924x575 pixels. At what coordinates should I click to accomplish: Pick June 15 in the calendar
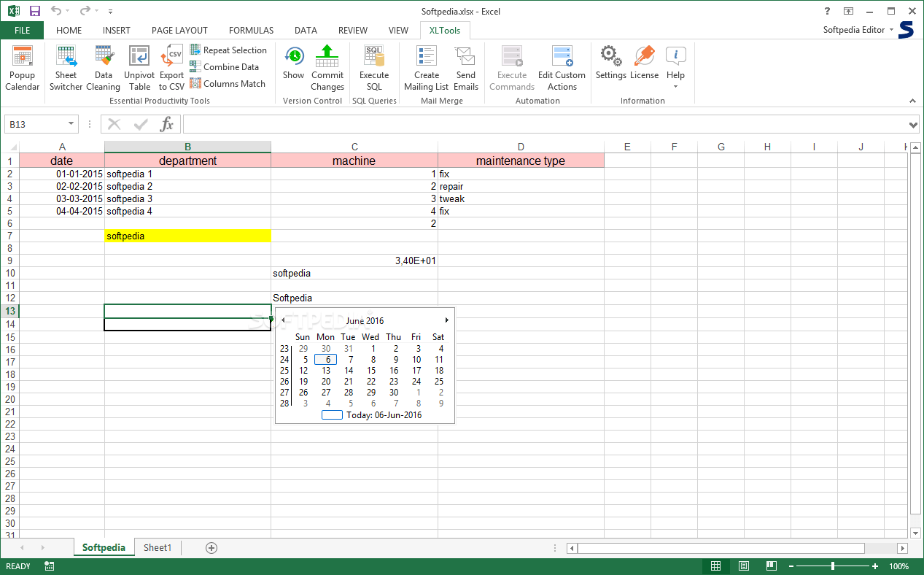click(371, 371)
